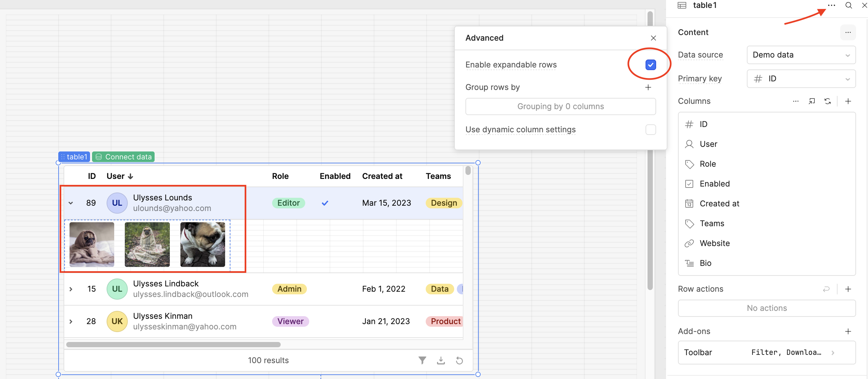The image size is (868, 379).
Task: Open Toolbar add-on settings
Action: pyautogui.click(x=767, y=353)
